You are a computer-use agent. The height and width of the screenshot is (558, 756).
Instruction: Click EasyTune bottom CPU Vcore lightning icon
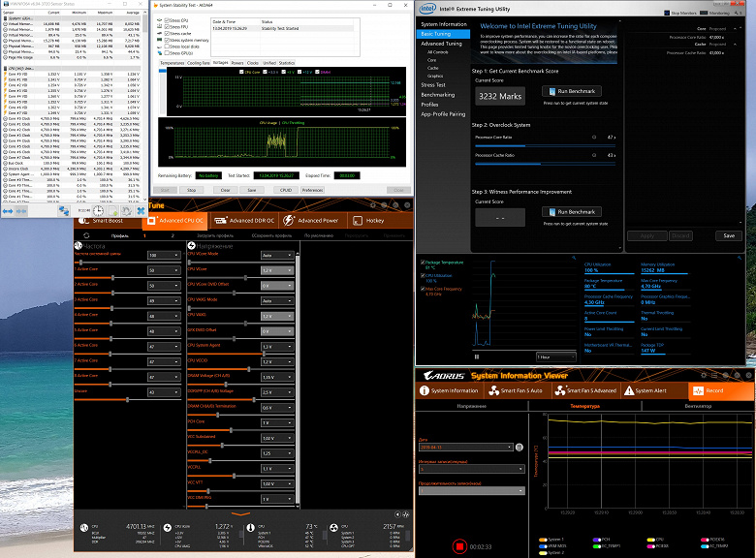[x=168, y=528]
